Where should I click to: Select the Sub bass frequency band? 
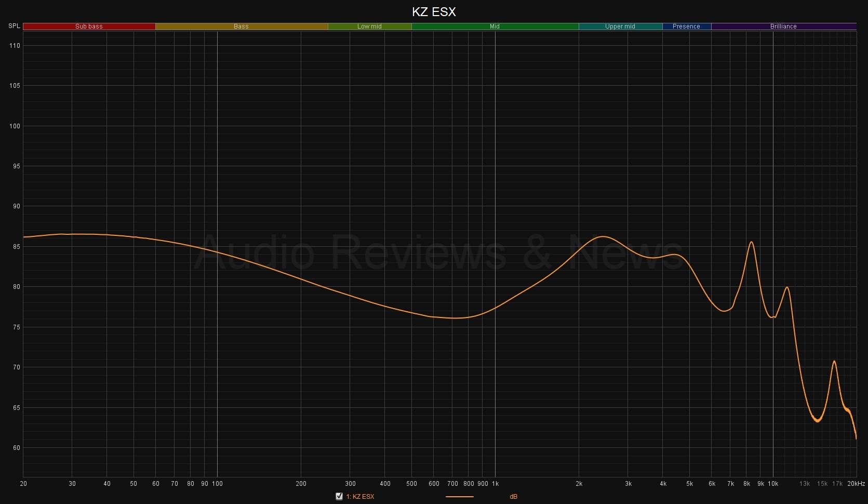pyautogui.click(x=89, y=26)
